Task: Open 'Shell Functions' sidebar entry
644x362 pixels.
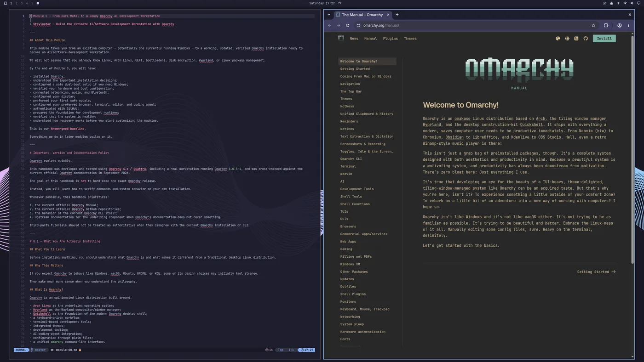Action: tap(355, 204)
